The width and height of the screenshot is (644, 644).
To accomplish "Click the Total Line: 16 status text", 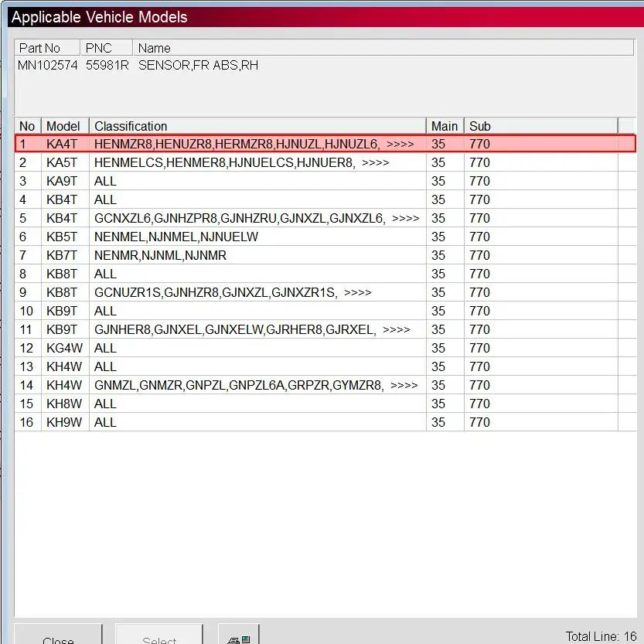I will click(x=601, y=636).
